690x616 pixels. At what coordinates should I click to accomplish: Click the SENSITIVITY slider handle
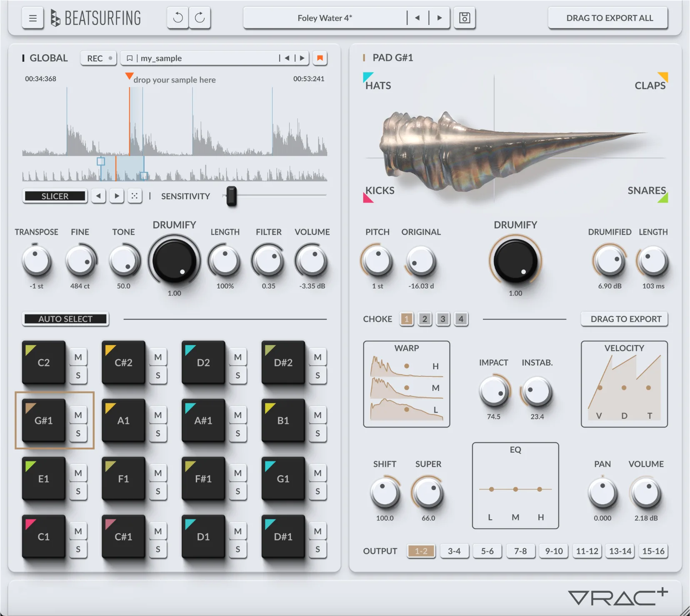pyautogui.click(x=232, y=196)
